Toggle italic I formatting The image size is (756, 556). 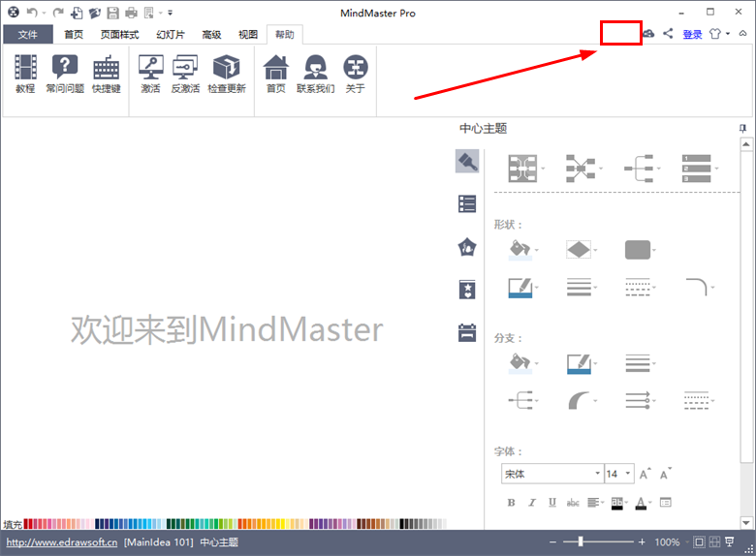click(x=532, y=503)
